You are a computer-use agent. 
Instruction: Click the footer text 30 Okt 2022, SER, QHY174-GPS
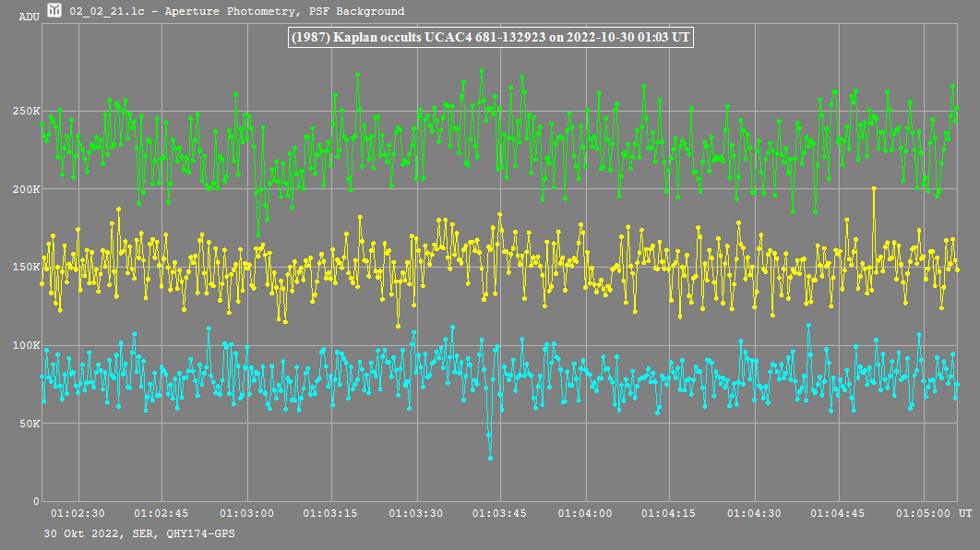point(132,533)
